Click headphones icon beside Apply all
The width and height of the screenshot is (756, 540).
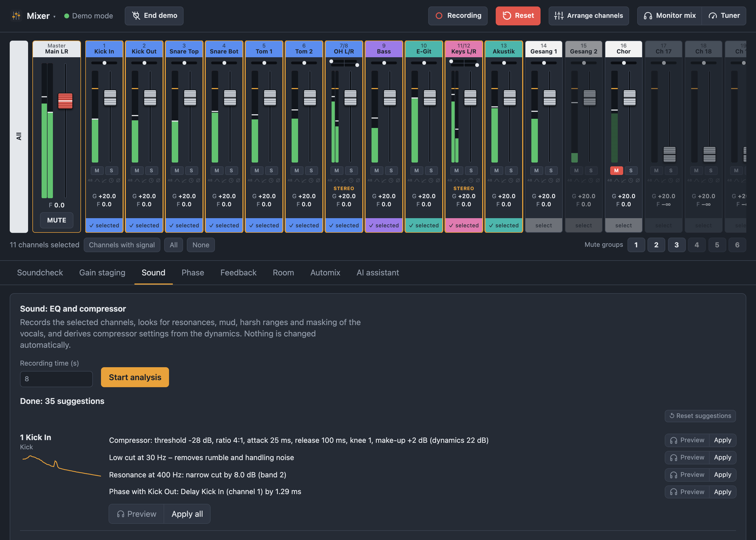coord(120,514)
